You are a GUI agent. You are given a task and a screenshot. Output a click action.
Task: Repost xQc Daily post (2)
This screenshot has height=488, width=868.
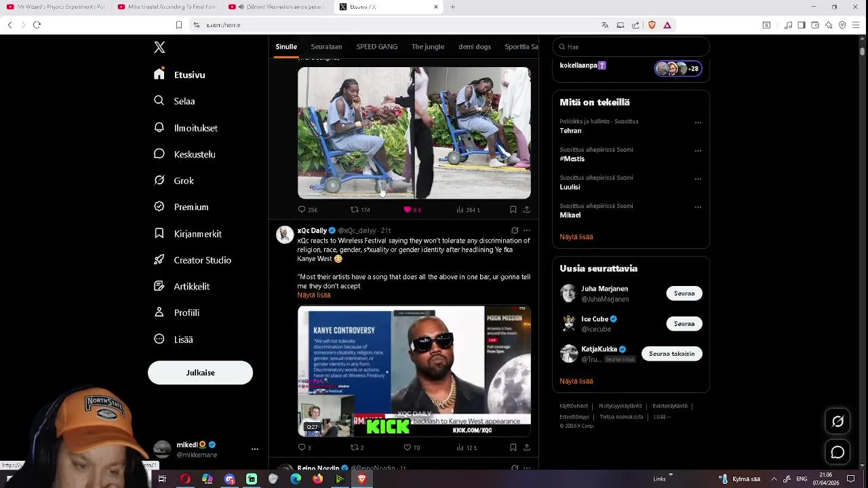click(x=357, y=447)
